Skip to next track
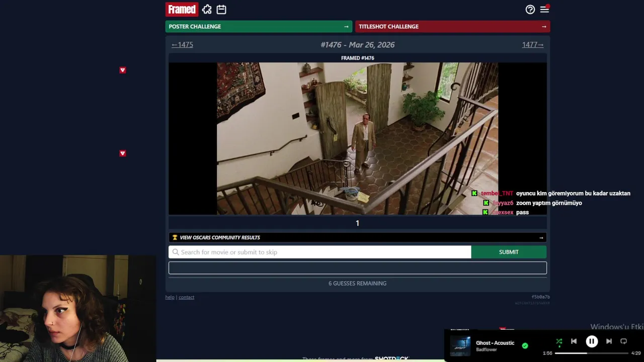 coord(609,341)
